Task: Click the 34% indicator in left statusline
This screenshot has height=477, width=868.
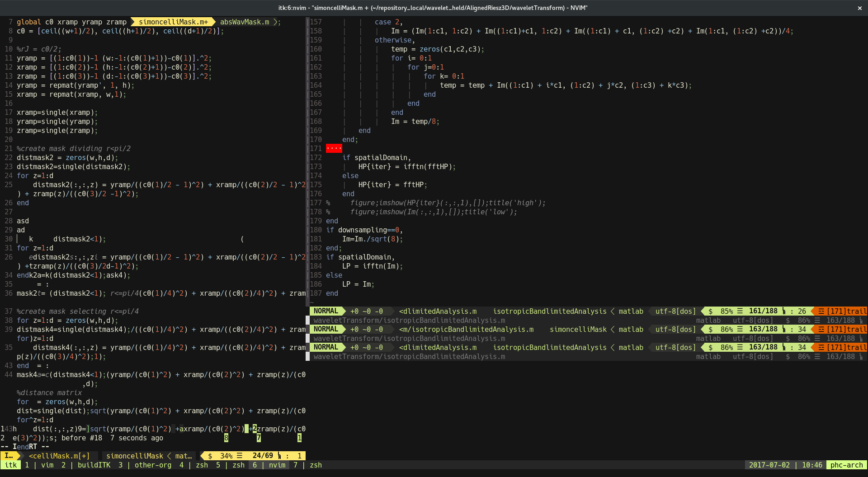Action: [x=226, y=456]
